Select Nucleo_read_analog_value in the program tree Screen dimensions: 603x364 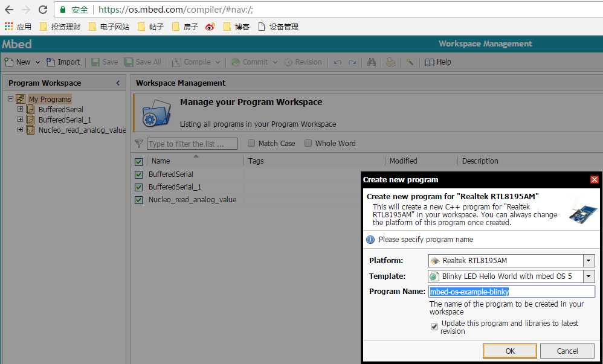tap(82, 130)
